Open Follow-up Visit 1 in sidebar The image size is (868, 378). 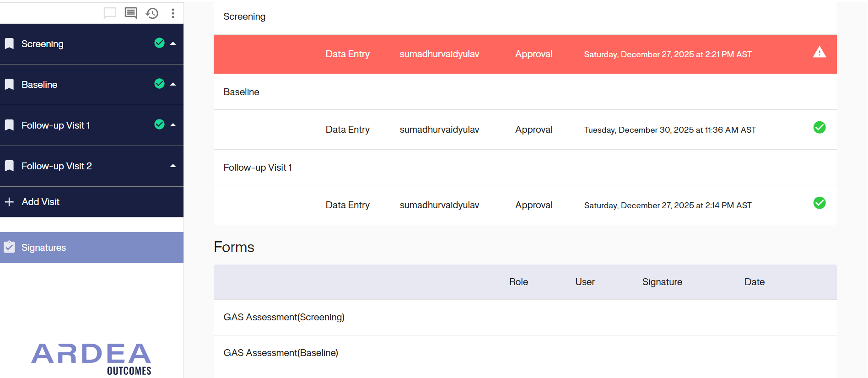tap(92, 125)
